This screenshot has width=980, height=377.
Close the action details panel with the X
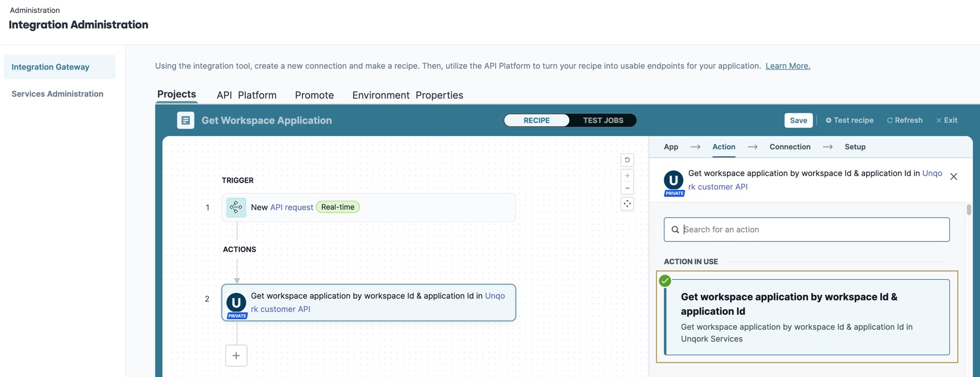953,177
